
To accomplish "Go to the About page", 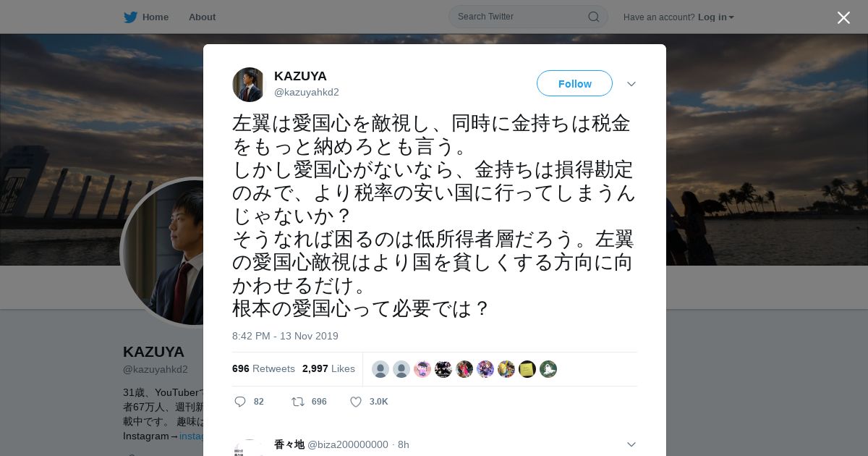I will pyautogui.click(x=202, y=17).
